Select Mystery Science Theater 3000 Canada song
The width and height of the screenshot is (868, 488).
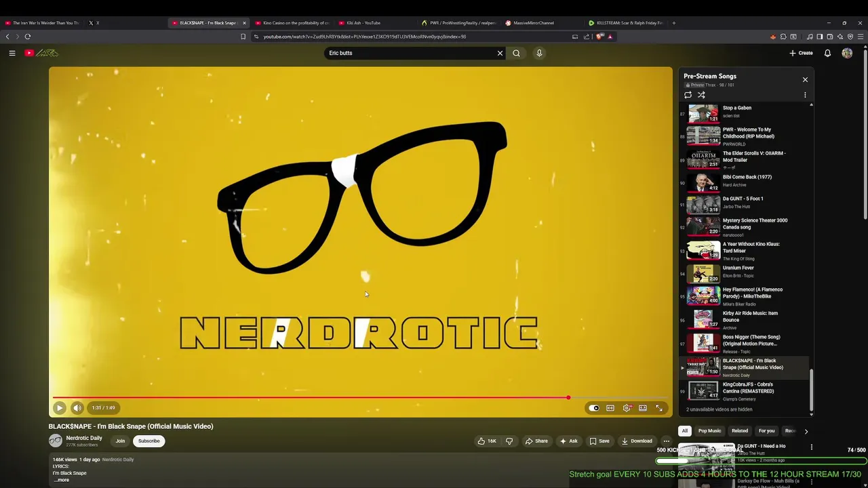coord(744,227)
